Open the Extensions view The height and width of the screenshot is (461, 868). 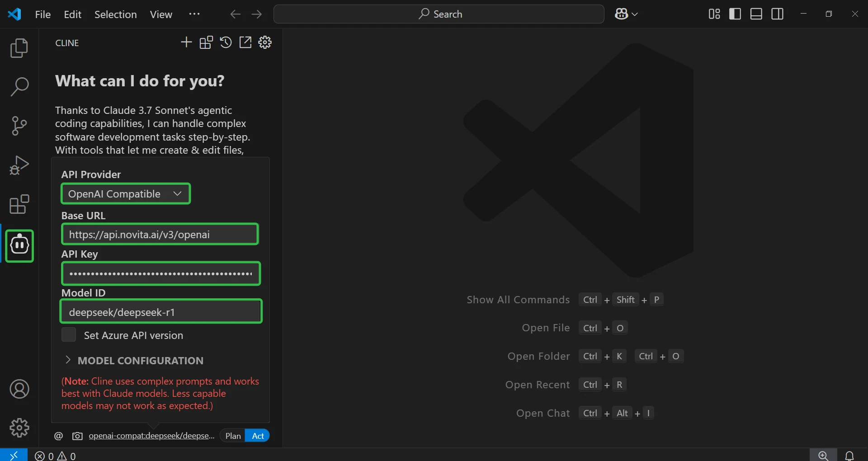[x=19, y=204]
